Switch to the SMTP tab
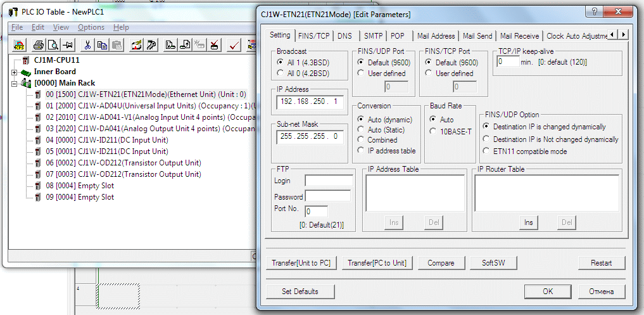 pyautogui.click(x=373, y=35)
